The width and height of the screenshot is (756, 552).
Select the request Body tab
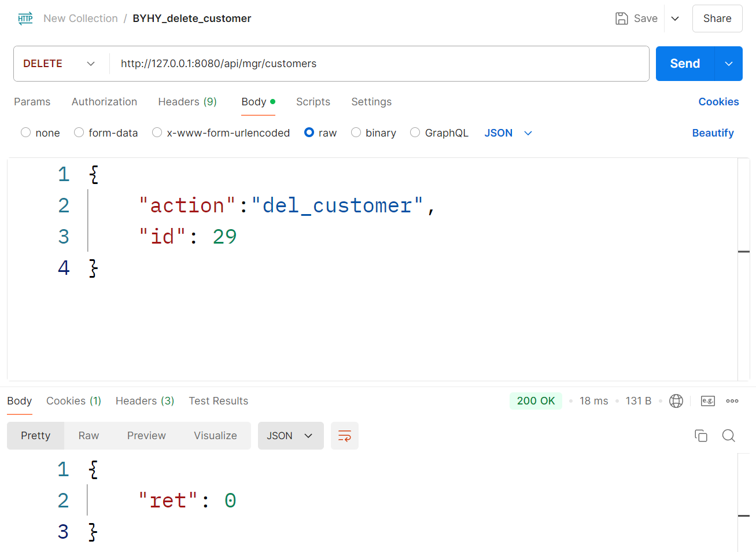[x=258, y=102]
